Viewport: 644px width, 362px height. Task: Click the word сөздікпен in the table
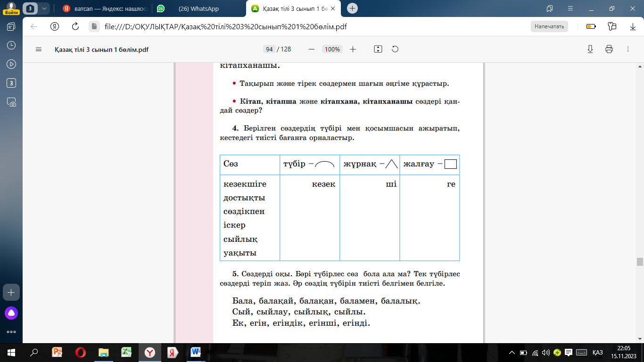244,212
